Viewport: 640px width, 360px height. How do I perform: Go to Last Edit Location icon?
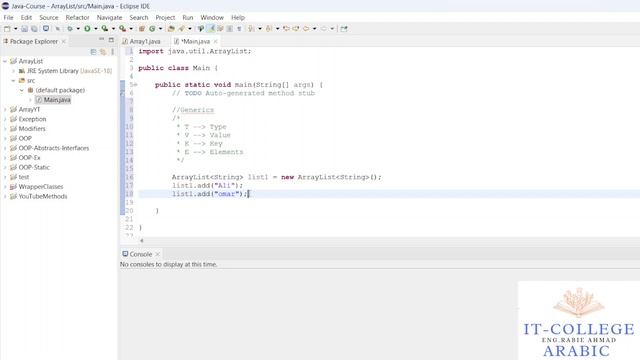click(x=287, y=29)
